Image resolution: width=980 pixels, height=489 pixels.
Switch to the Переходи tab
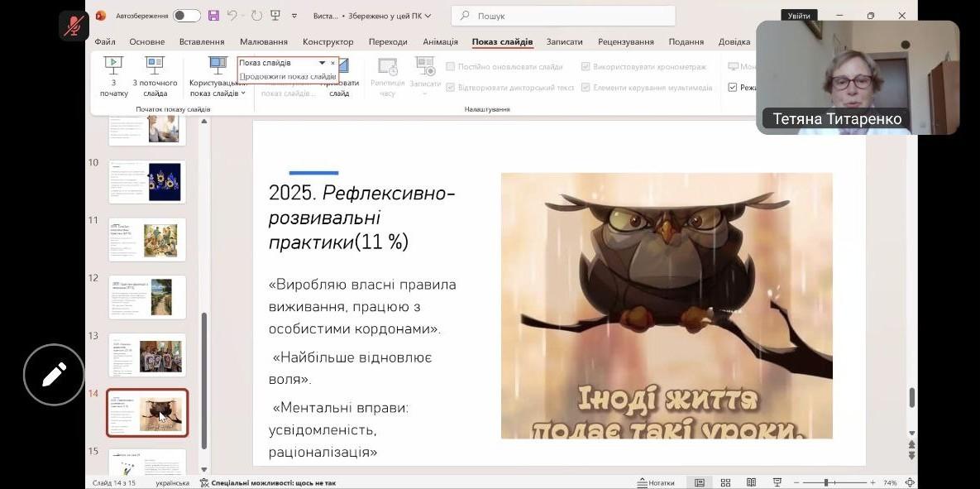(x=388, y=42)
